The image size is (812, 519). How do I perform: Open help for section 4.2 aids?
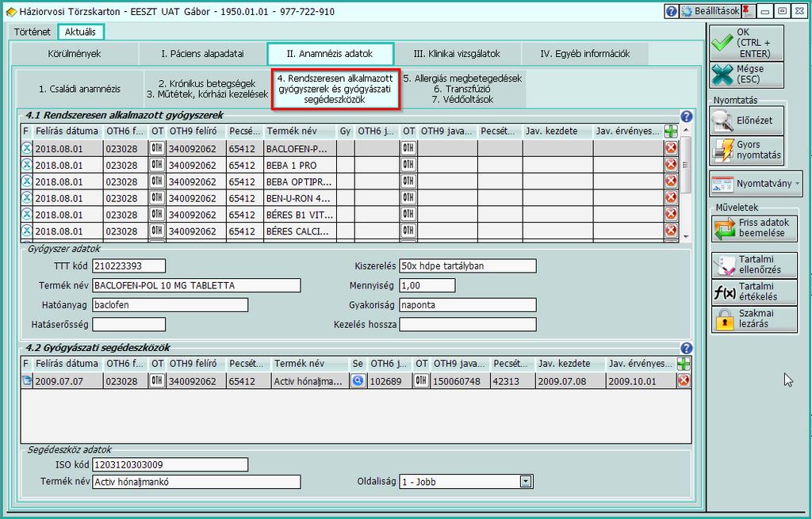pyautogui.click(x=686, y=348)
